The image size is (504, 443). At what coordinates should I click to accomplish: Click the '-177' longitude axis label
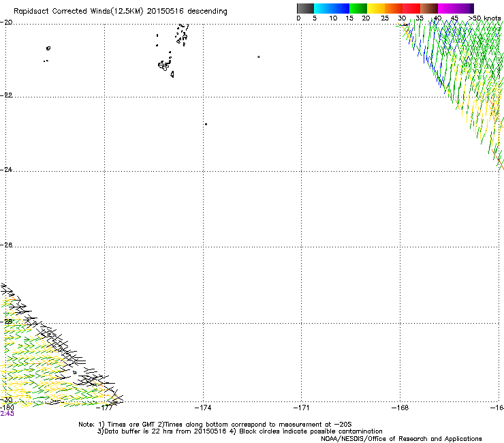104,408
